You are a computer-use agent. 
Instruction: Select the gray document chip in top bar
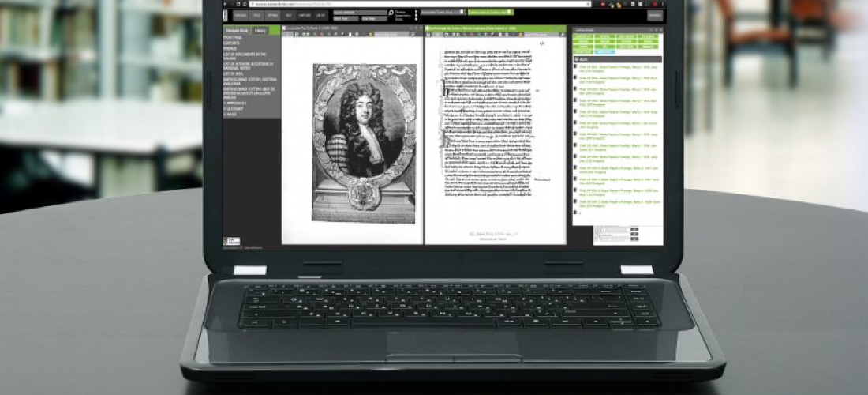pyautogui.click(x=443, y=12)
